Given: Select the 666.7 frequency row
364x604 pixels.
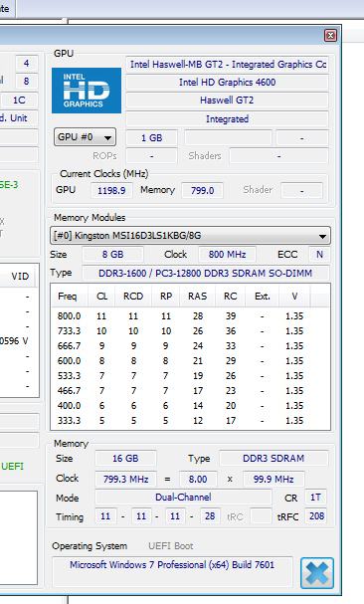Looking at the screenshot, I should [190, 346].
